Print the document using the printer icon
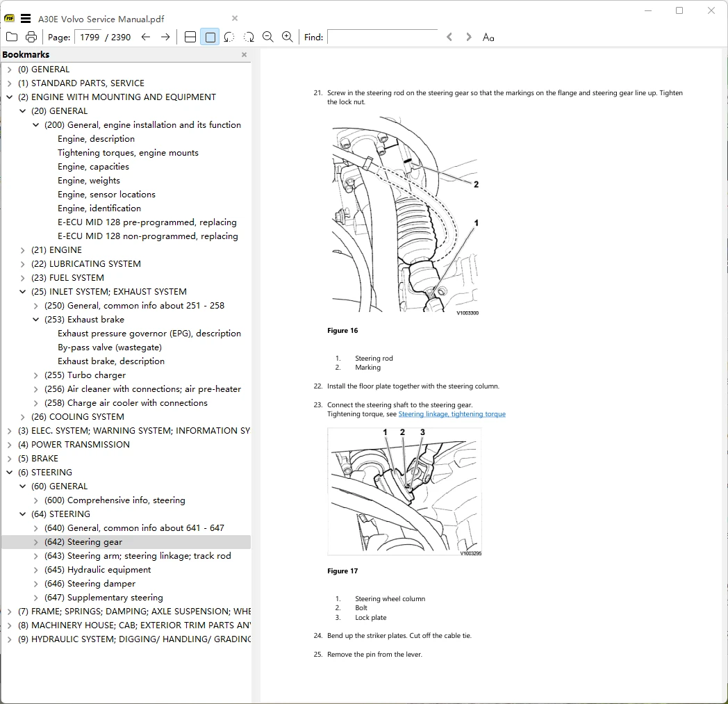Image resolution: width=728 pixels, height=704 pixels. [x=31, y=37]
